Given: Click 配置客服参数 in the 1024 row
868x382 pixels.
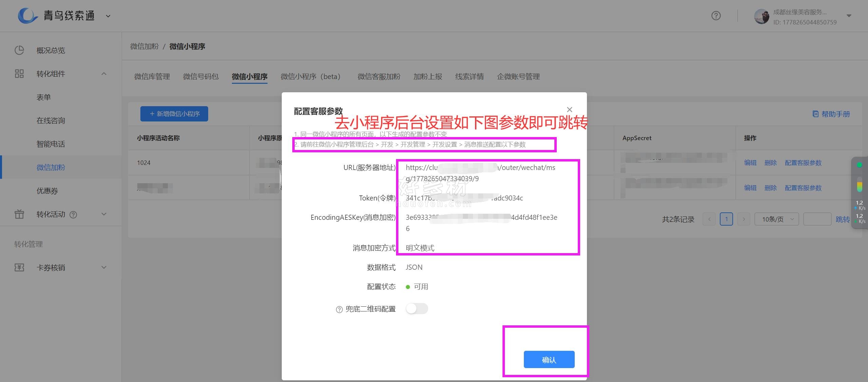Looking at the screenshot, I should click(x=803, y=163).
